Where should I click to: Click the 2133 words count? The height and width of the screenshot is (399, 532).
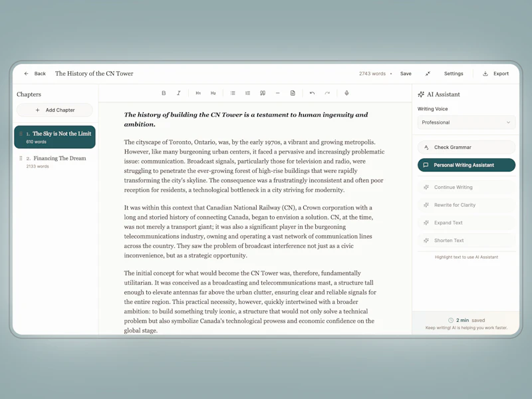pyautogui.click(x=38, y=166)
